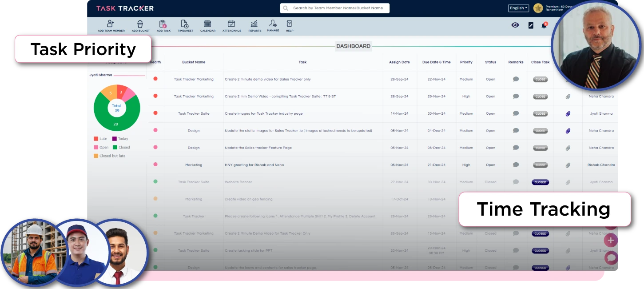
Task: Click pink health dot for HNY greeting task
Action: tap(155, 165)
